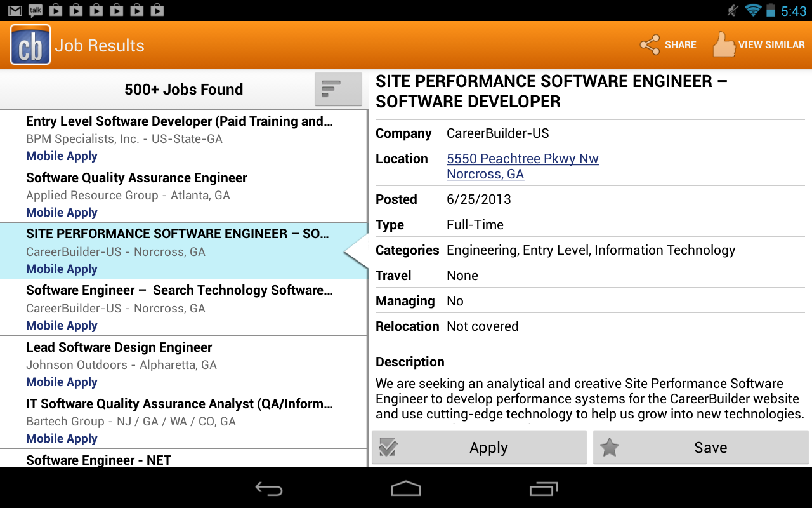This screenshot has width=812, height=508.
Task: Tap the categories "Engineering, Entry Level, Information Technology"
Action: tap(591, 250)
